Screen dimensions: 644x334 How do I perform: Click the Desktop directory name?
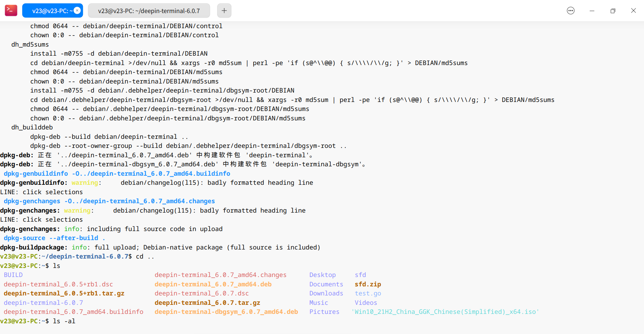pyautogui.click(x=322, y=275)
